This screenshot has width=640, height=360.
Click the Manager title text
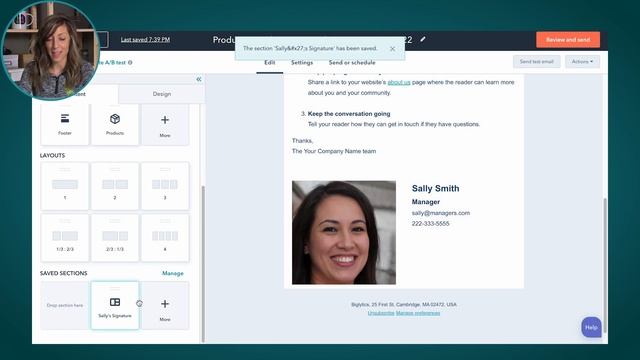coord(426,202)
